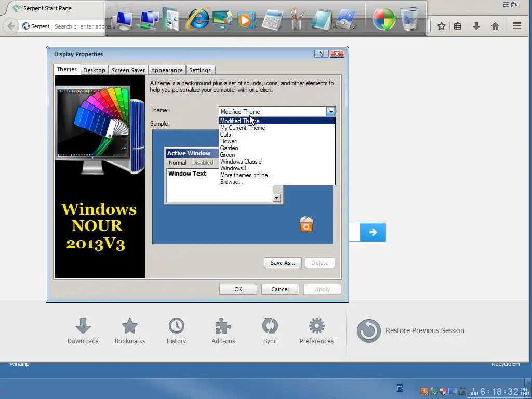Go back with the browser back arrow
The height and width of the screenshot is (399, 532).
pyautogui.click(x=11, y=26)
